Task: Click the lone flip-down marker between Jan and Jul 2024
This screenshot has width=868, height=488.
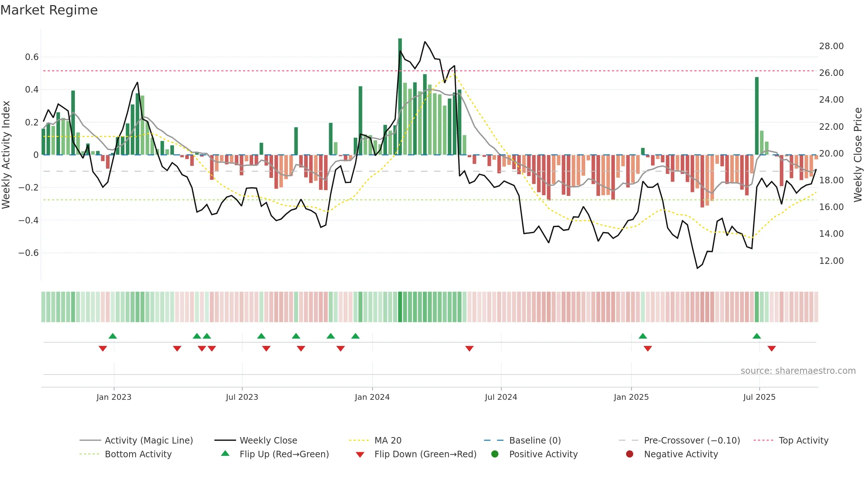Action: [x=469, y=348]
